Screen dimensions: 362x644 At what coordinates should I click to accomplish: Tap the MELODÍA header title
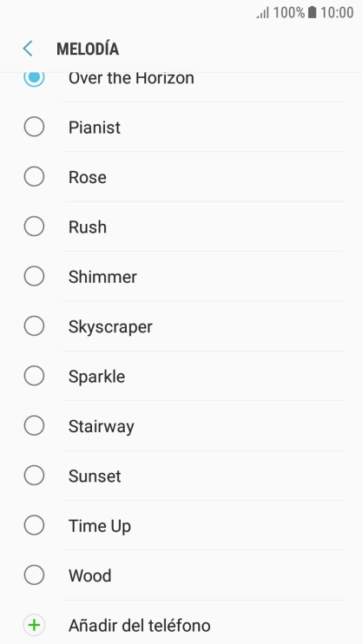coord(88,49)
